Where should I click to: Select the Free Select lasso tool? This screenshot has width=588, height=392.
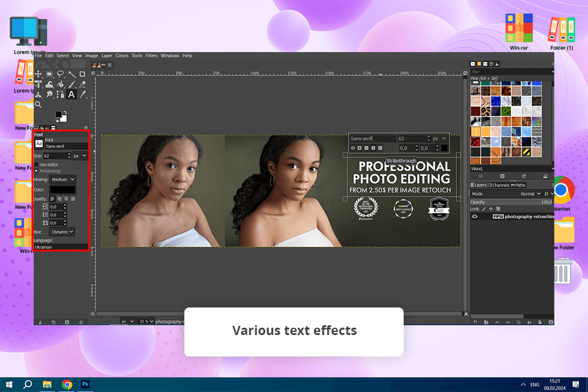61,74
